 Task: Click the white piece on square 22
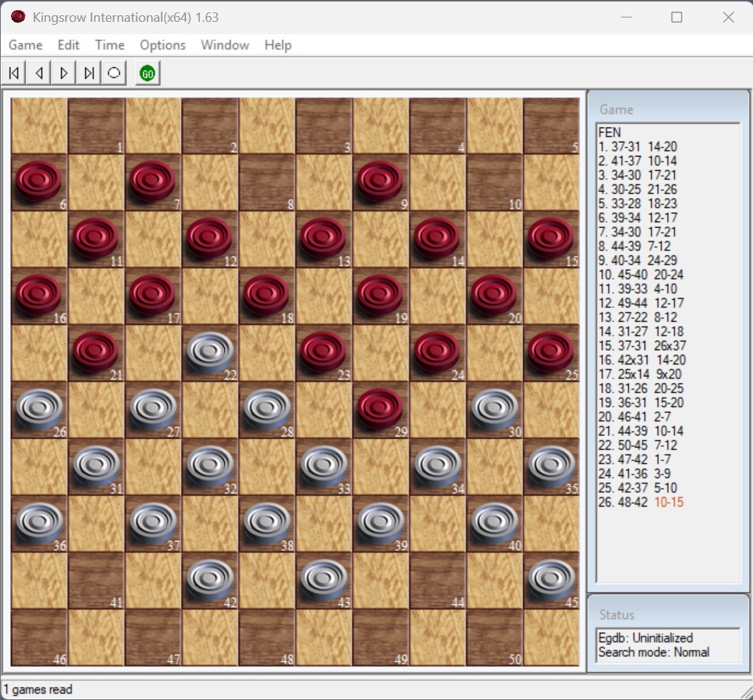coord(210,352)
